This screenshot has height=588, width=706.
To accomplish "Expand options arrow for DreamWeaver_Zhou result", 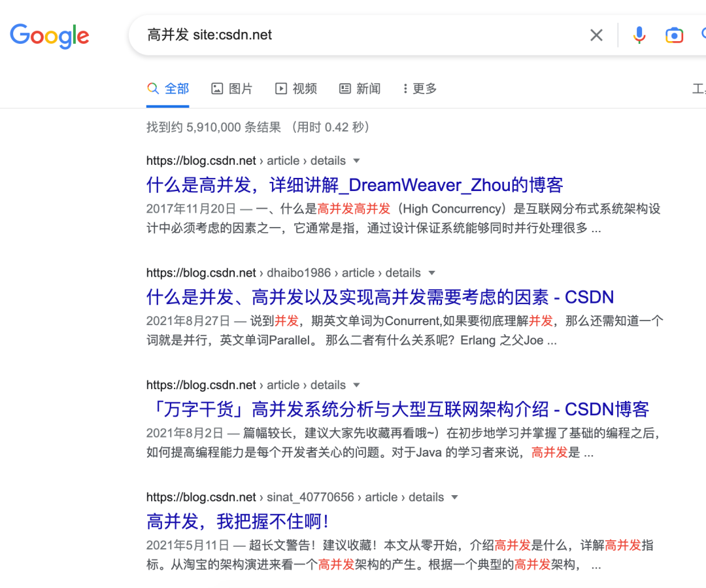I will [x=357, y=161].
